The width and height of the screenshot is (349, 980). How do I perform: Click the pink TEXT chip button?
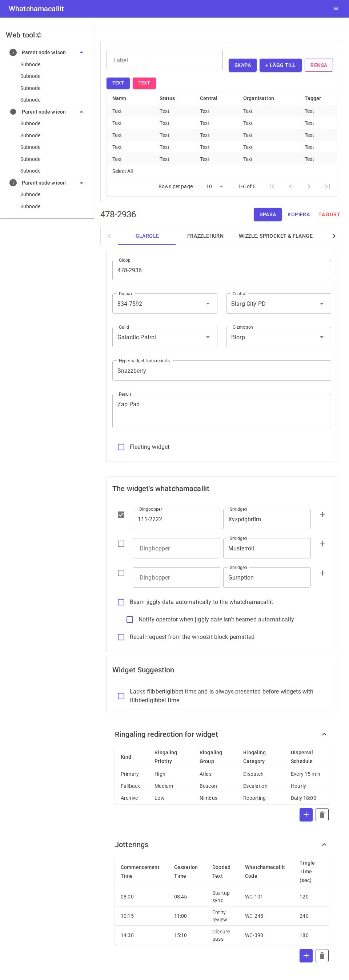pyautogui.click(x=144, y=83)
